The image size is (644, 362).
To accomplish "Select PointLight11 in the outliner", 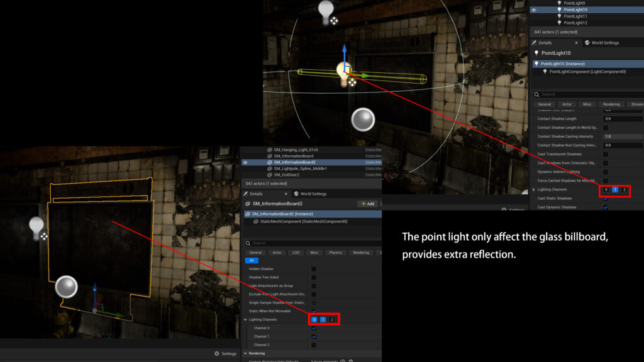I will (x=575, y=16).
